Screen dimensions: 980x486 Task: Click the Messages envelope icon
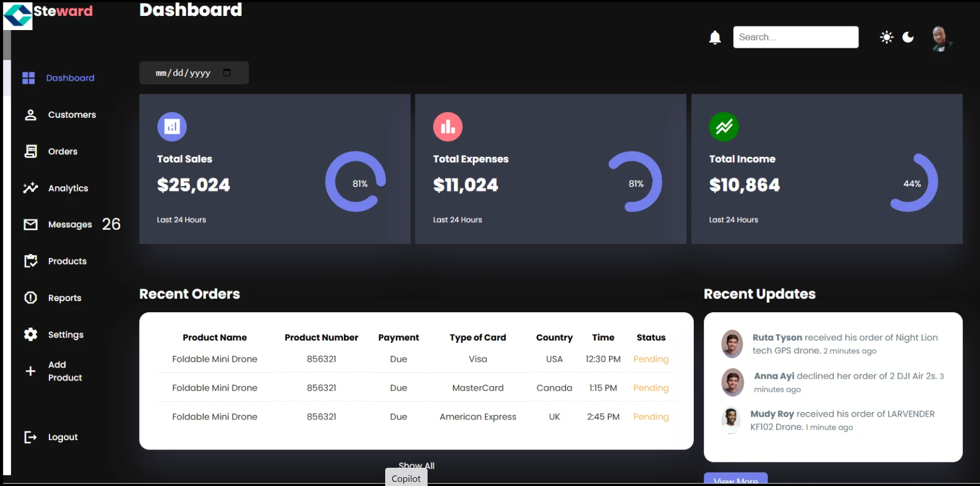tap(31, 224)
